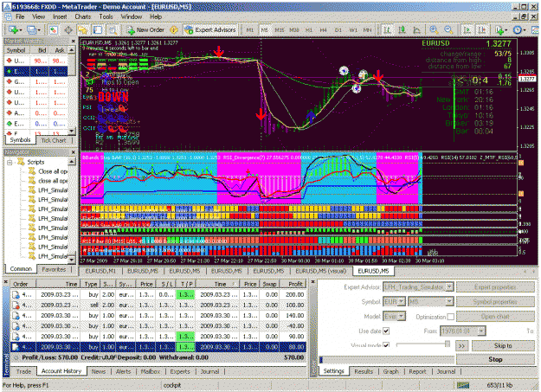Switch to Line Chart icon
The width and height of the screenshot is (541, 392).
[x=417, y=30]
